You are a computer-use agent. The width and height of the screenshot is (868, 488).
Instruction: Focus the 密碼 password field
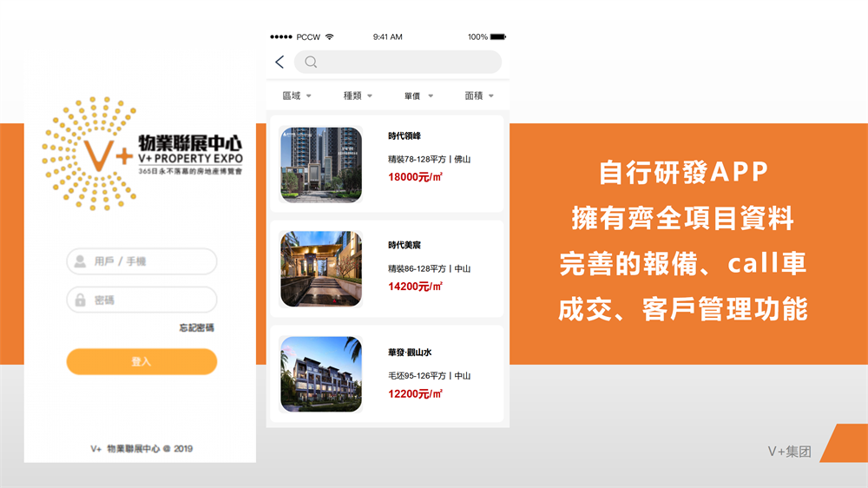[x=148, y=300]
